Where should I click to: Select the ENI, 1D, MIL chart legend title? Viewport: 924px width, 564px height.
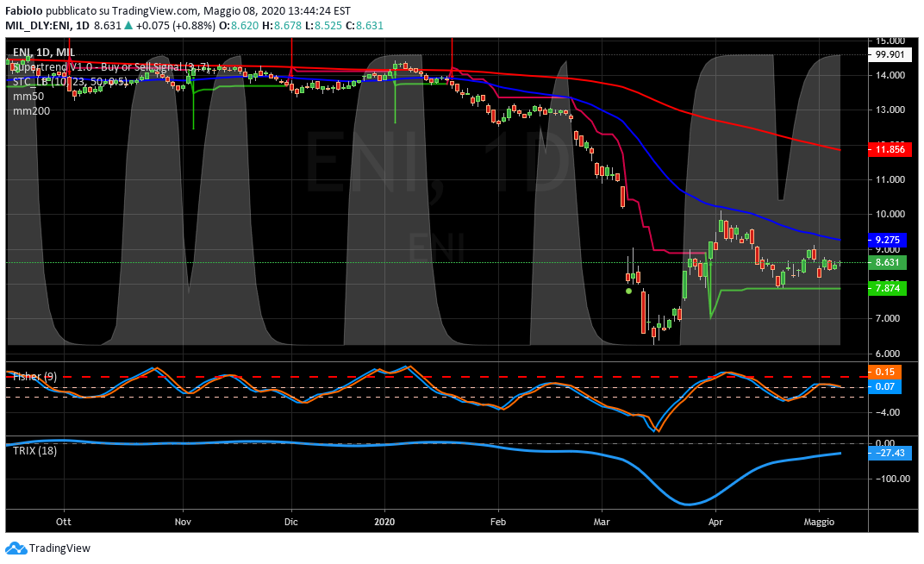click(x=44, y=53)
